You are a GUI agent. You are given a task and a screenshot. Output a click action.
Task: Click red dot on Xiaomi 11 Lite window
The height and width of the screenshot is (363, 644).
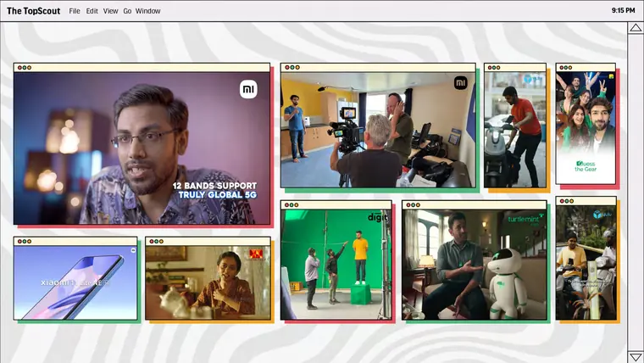click(19, 242)
